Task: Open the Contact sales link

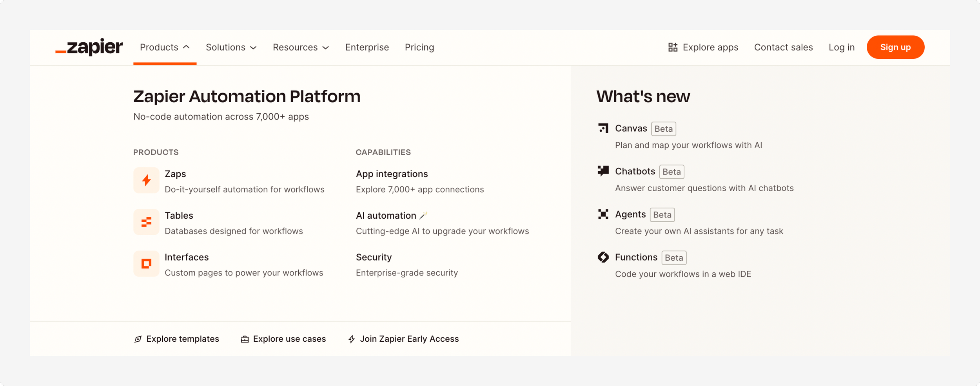Action: click(x=783, y=47)
